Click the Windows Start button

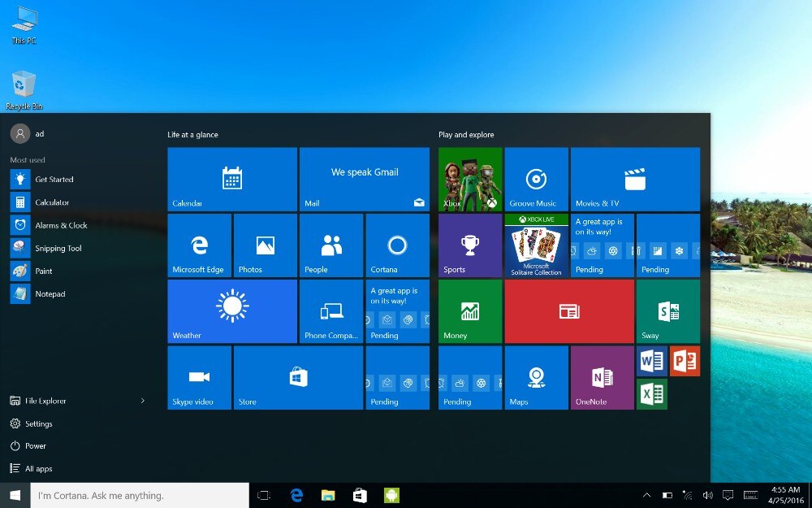pos(15,496)
